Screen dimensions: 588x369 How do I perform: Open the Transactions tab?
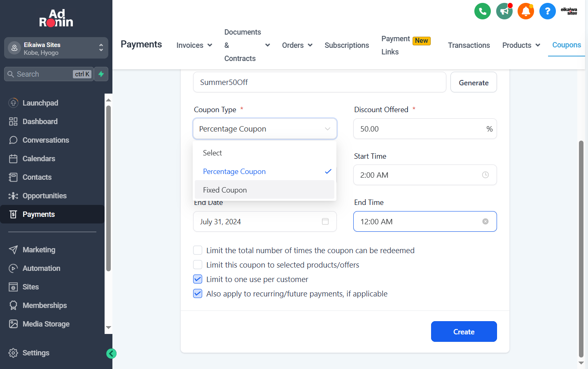tap(469, 45)
